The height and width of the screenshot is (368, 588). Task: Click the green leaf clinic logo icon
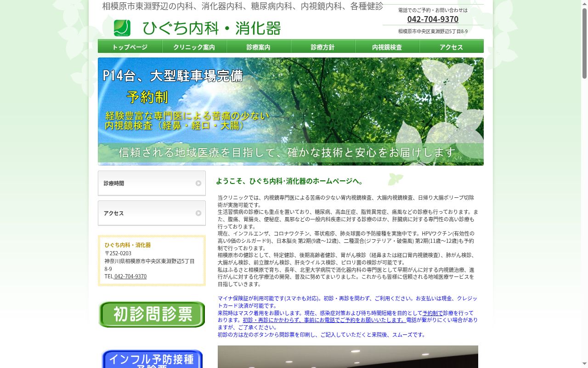122,28
